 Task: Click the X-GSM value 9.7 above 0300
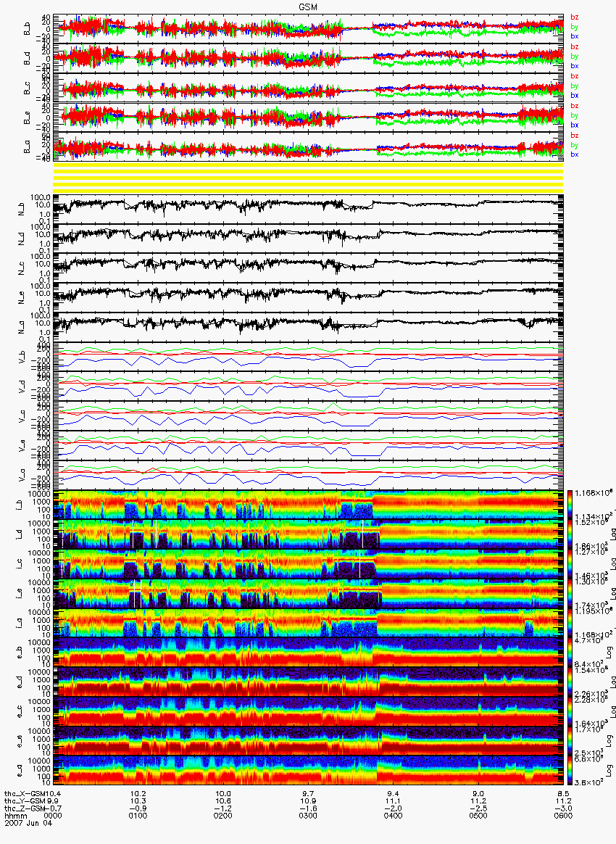point(308,794)
